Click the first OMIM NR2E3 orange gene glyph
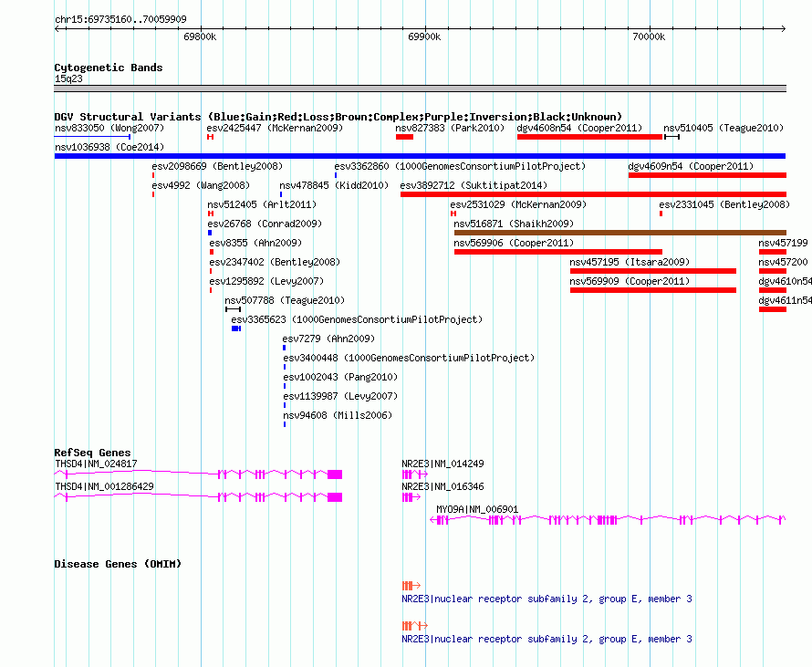The height and width of the screenshot is (667, 812). tap(411, 586)
